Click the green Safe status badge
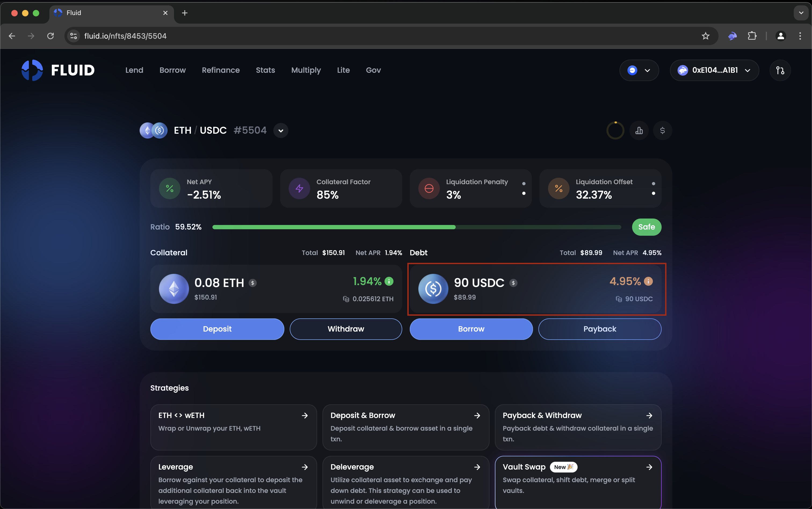Screen dimensions: 812x509 click(x=646, y=227)
